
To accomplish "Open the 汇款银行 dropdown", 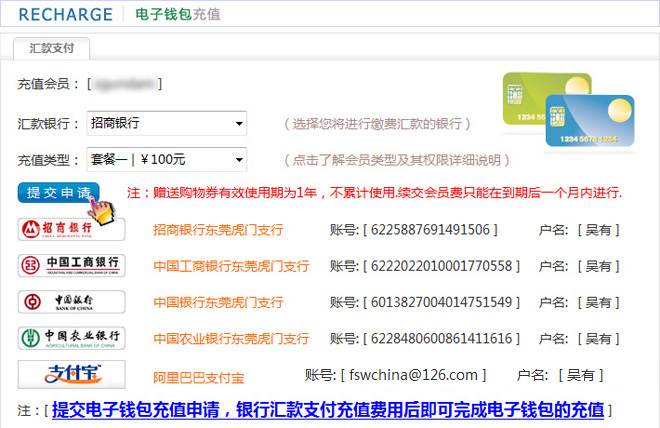I will [166, 123].
